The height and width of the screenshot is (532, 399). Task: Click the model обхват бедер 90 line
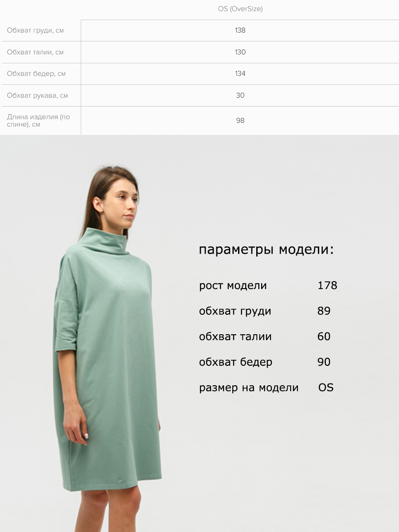[265, 362]
